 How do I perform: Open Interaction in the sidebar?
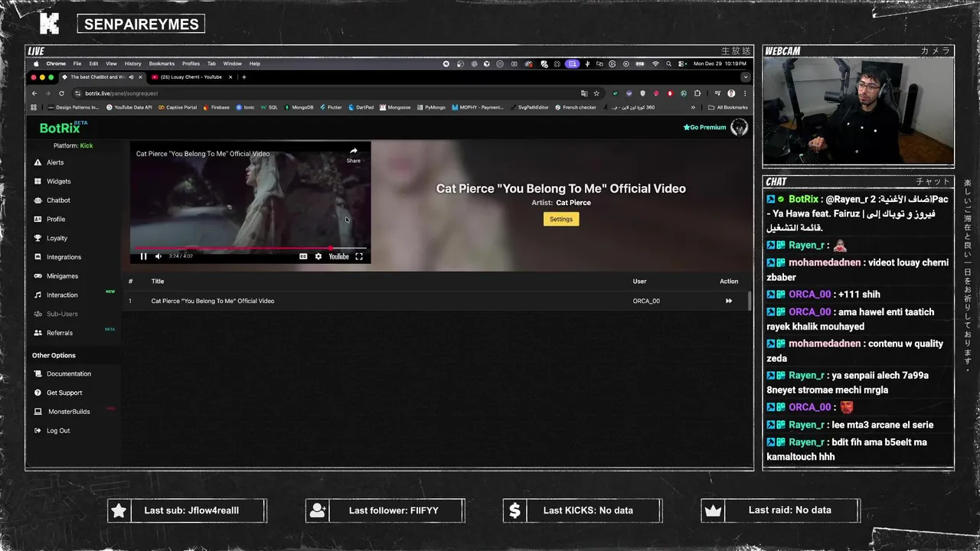click(x=62, y=295)
